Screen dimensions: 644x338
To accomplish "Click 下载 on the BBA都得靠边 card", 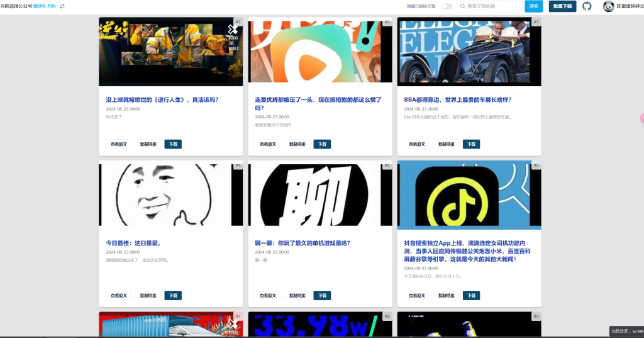I will click(471, 144).
